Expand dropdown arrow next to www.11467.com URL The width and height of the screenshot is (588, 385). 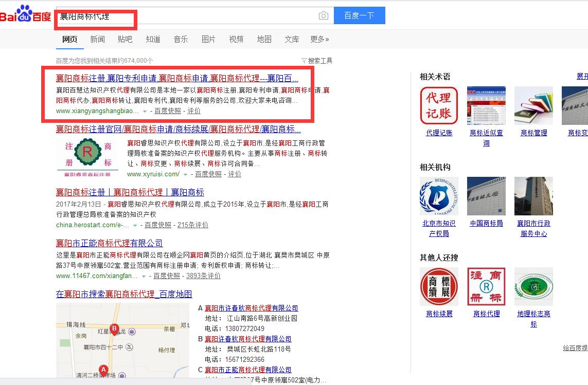144,277
